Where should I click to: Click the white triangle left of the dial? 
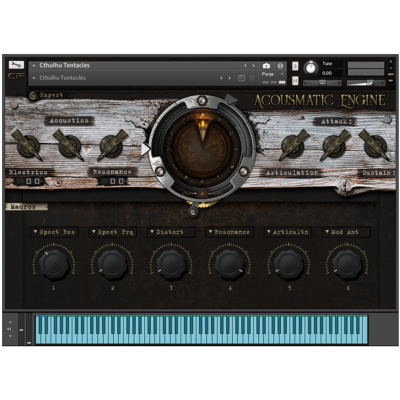[x=145, y=149]
